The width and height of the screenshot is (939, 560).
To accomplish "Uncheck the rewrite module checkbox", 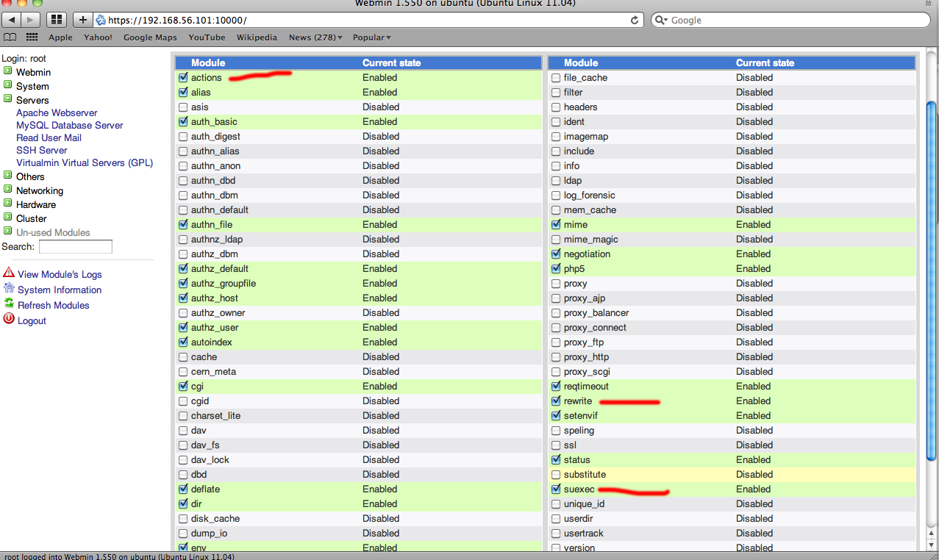I will [x=556, y=401].
